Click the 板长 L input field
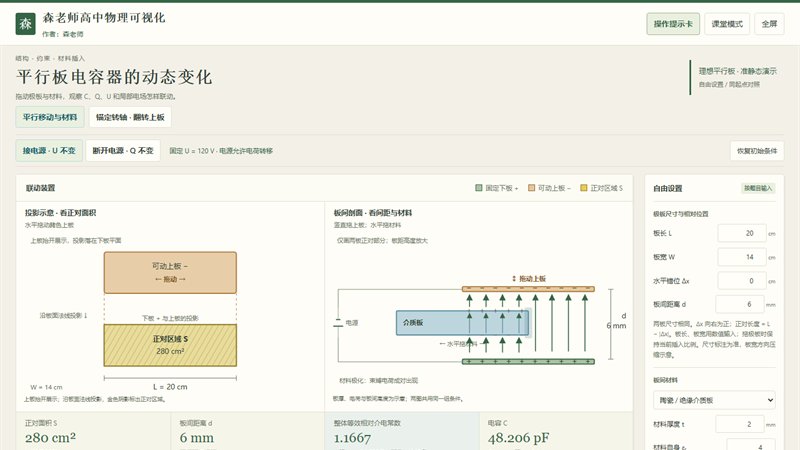800x450 pixels. pos(742,233)
